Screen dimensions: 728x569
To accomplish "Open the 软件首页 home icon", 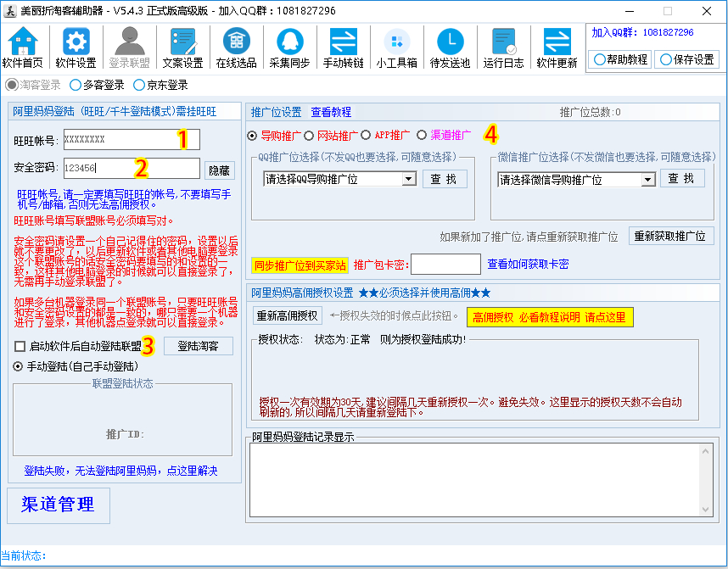I will (22, 47).
